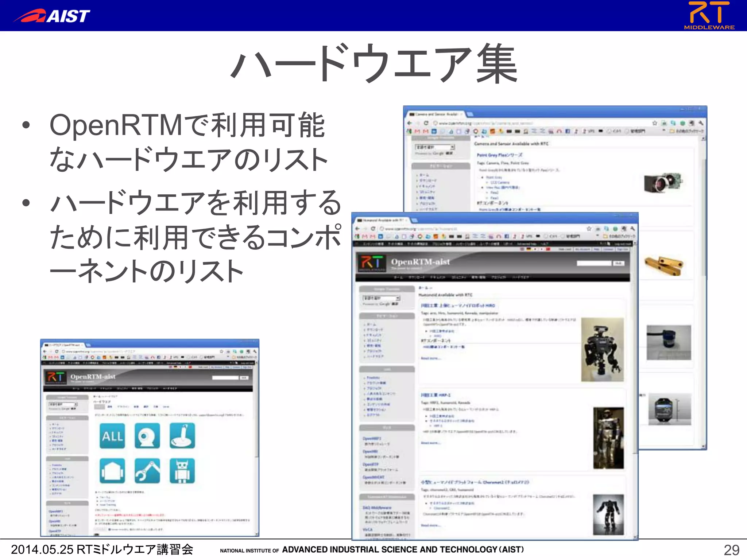This screenshot has width=747, height=560.
Task: Reload the Camera and Sensor page
Action: pyautogui.click(x=426, y=123)
